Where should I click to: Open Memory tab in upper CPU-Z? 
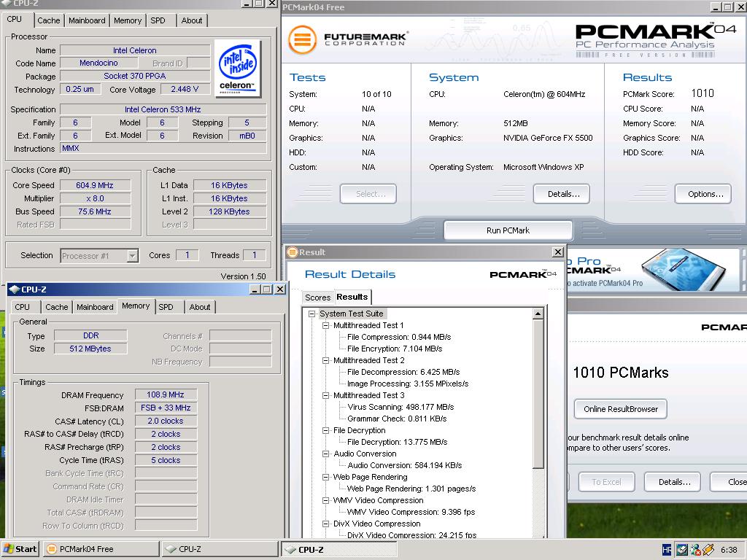pyautogui.click(x=128, y=20)
